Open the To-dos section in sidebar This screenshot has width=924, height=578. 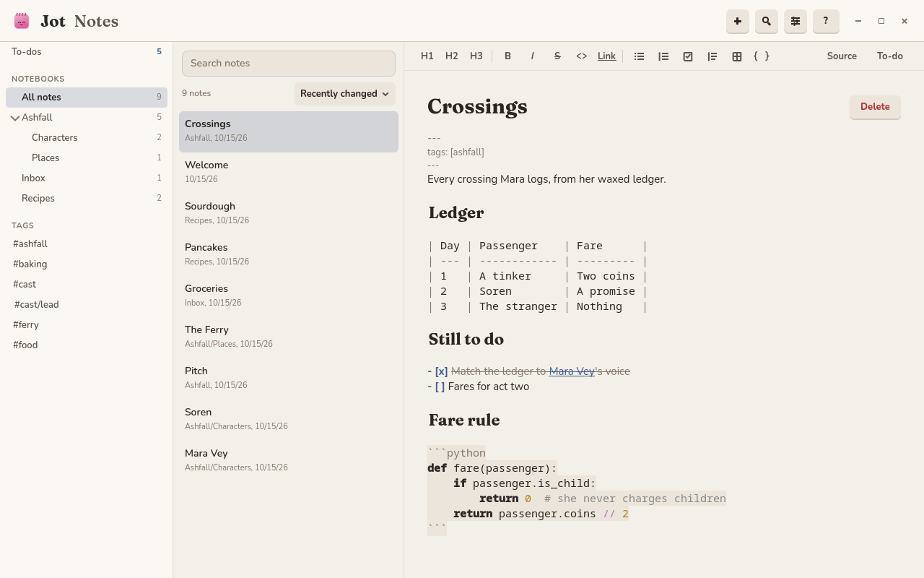(x=87, y=51)
